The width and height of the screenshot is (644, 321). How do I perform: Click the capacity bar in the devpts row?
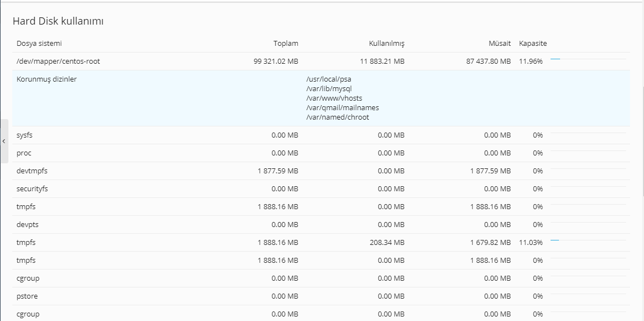(x=588, y=223)
